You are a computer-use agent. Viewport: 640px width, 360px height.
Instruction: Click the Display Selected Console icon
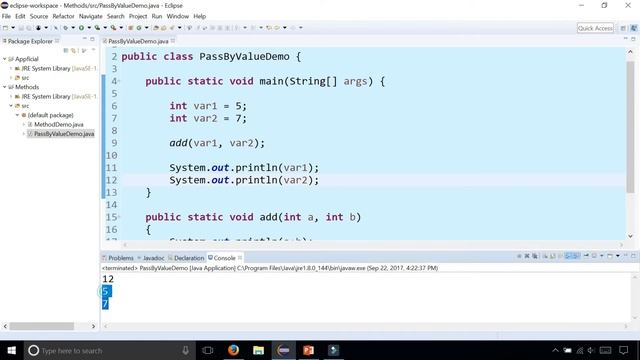click(594, 256)
